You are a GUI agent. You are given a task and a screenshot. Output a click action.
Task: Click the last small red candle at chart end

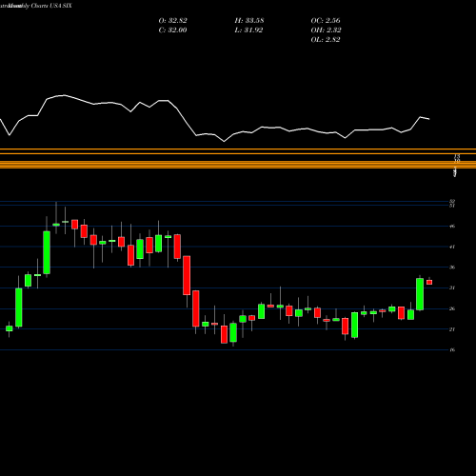tap(429, 282)
